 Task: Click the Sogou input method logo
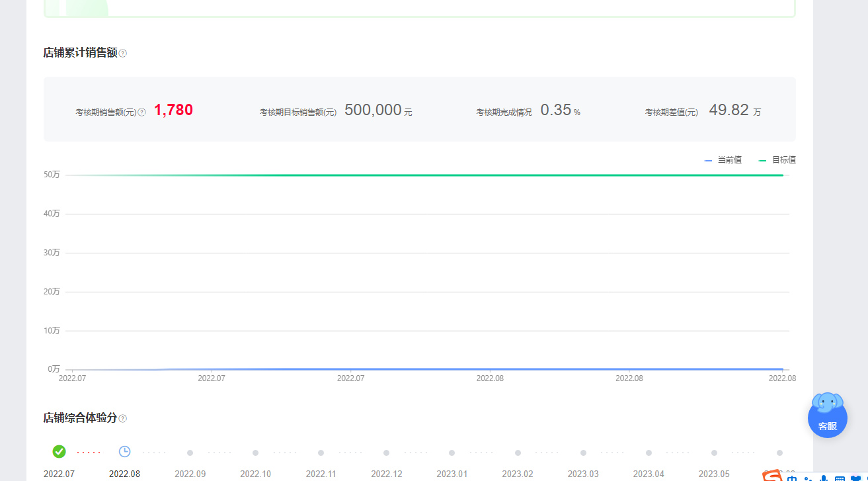pyautogui.click(x=772, y=476)
